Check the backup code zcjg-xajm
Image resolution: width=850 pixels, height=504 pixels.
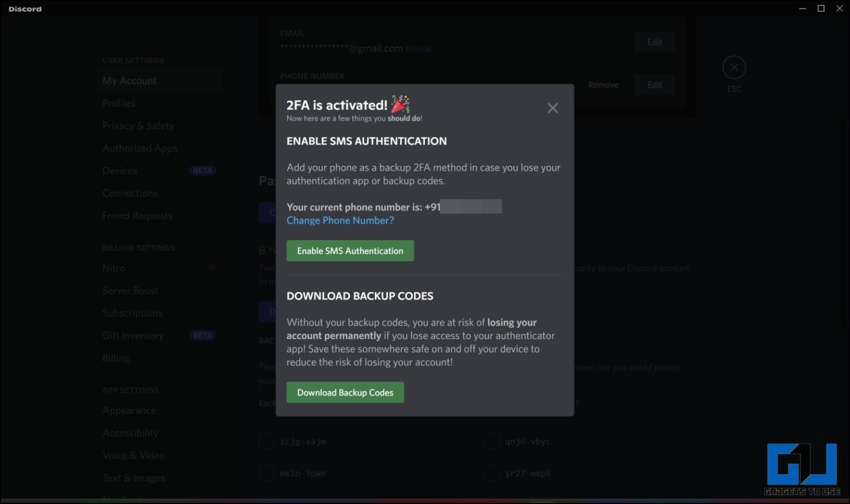[266, 441]
